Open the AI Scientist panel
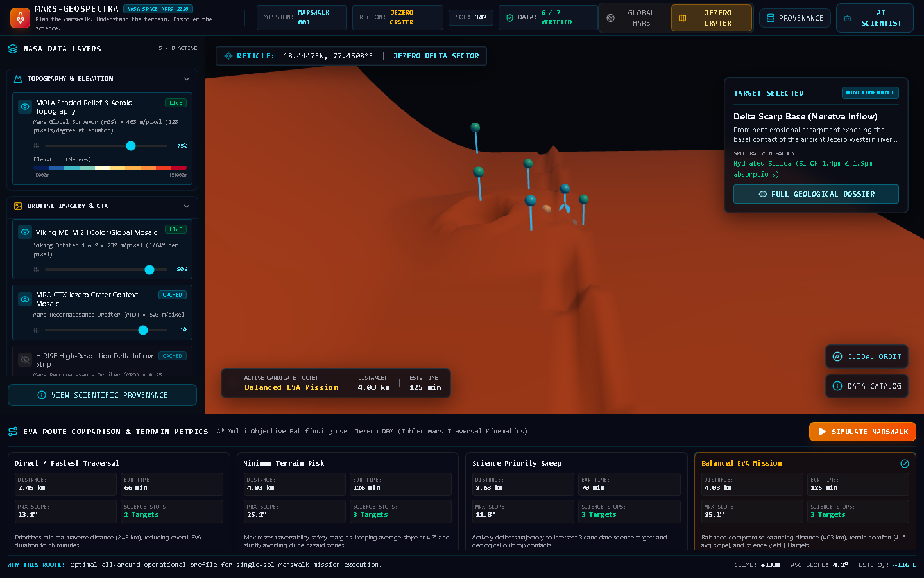924x578 pixels. (875, 18)
